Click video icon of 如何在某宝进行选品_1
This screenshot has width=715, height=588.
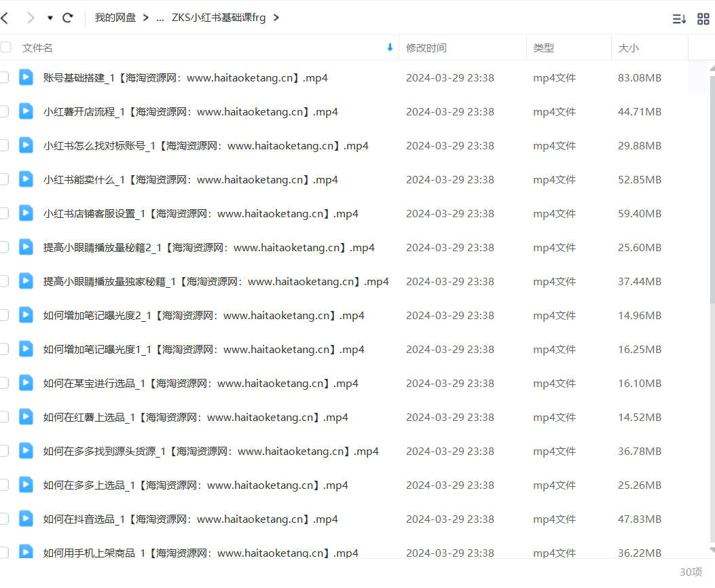point(26,383)
